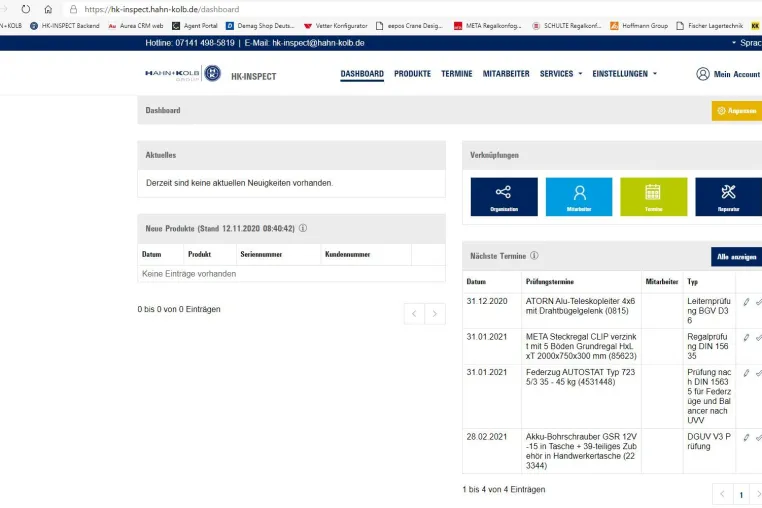This screenshot has height=508, width=762.
Task: Open the META Regalkonfigurator bookmark
Action: [487, 26]
